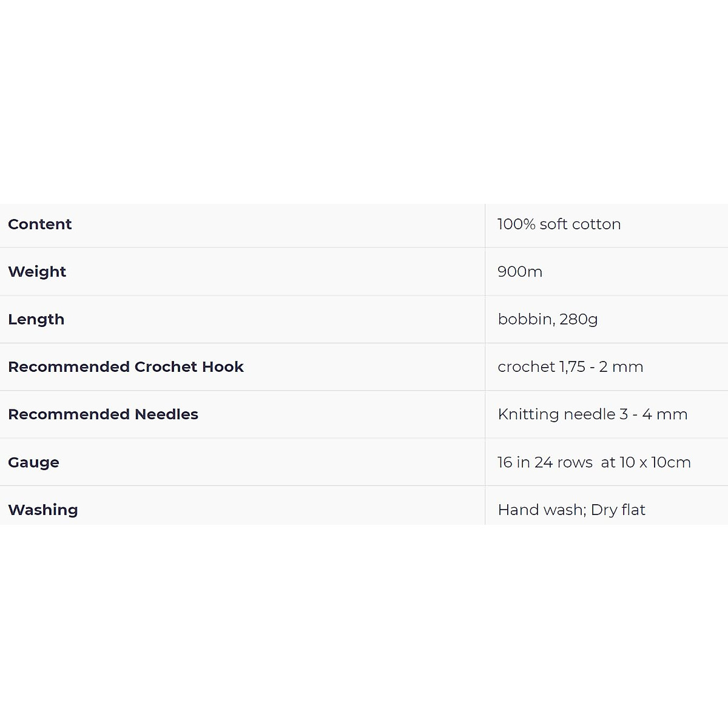Click the '16 in 24 rows' text
Image resolution: width=728 pixels, height=728 pixels.
545,462
